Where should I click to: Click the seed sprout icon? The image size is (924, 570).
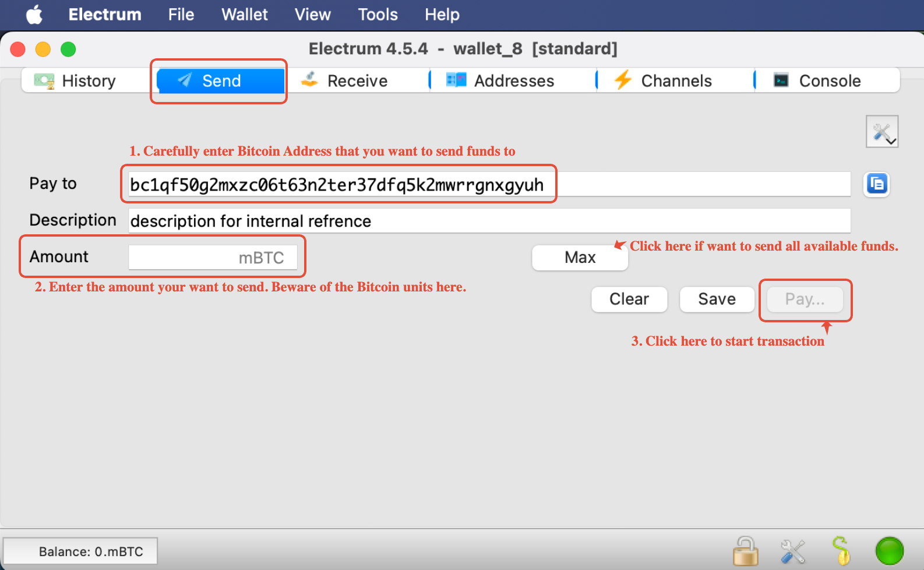point(841,551)
